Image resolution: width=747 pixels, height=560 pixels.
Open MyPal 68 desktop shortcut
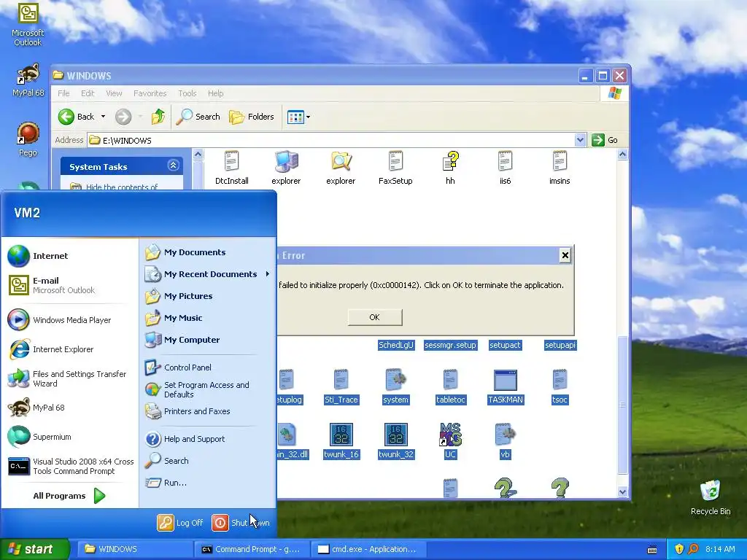[x=28, y=79]
